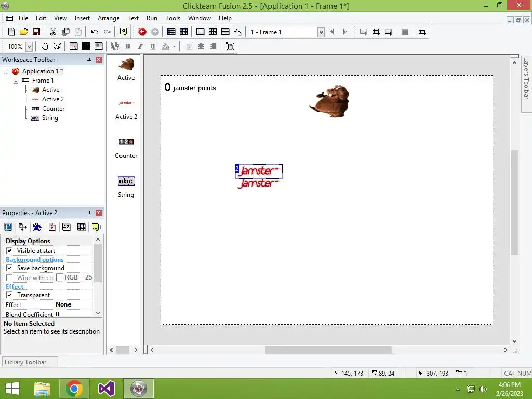Open the Window menu
The width and height of the screenshot is (532, 399).
199,18
